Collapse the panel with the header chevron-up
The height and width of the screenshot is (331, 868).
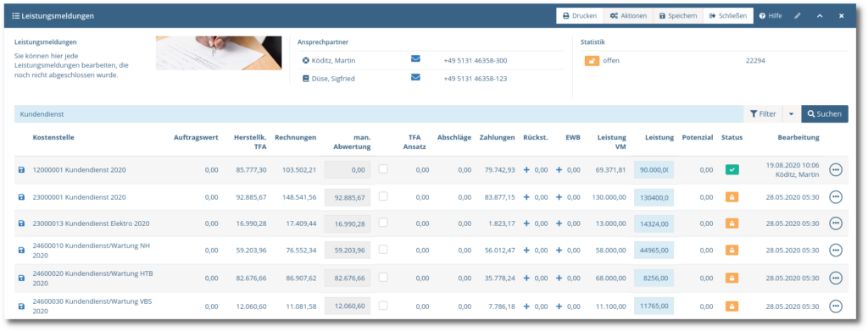point(820,16)
